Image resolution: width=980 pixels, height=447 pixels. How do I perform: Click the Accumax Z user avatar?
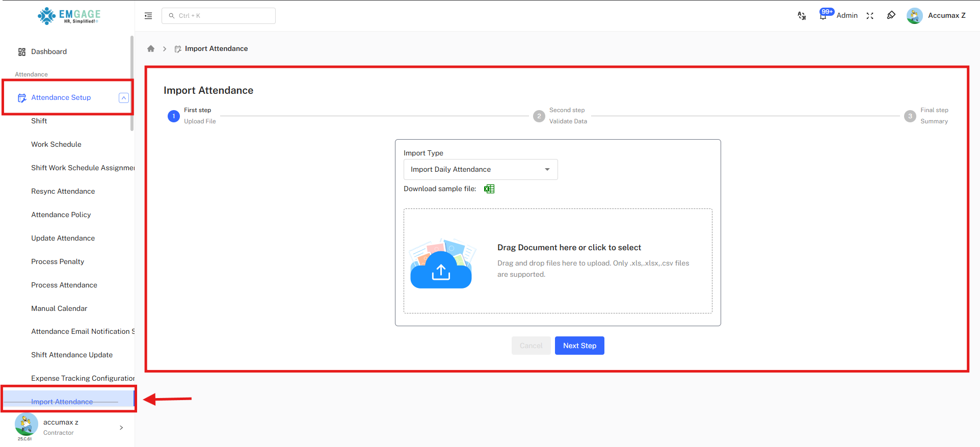coord(914,16)
